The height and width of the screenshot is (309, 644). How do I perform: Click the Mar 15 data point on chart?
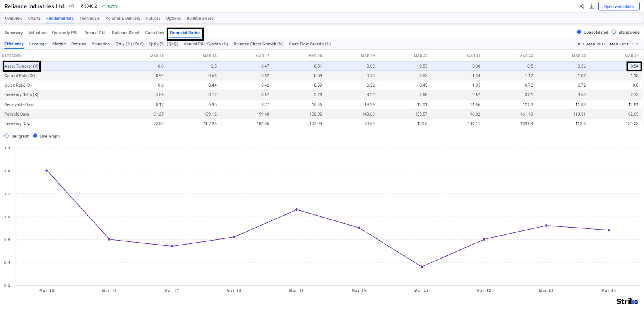[x=47, y=170]
